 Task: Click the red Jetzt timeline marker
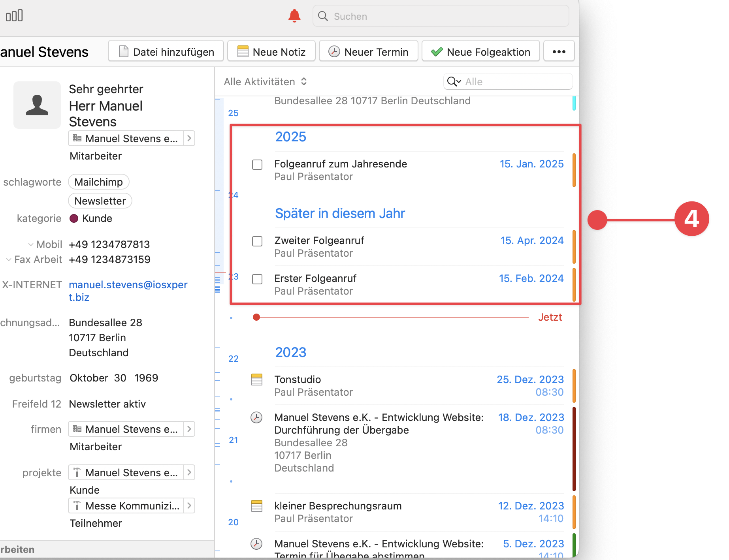click(256, 317)
